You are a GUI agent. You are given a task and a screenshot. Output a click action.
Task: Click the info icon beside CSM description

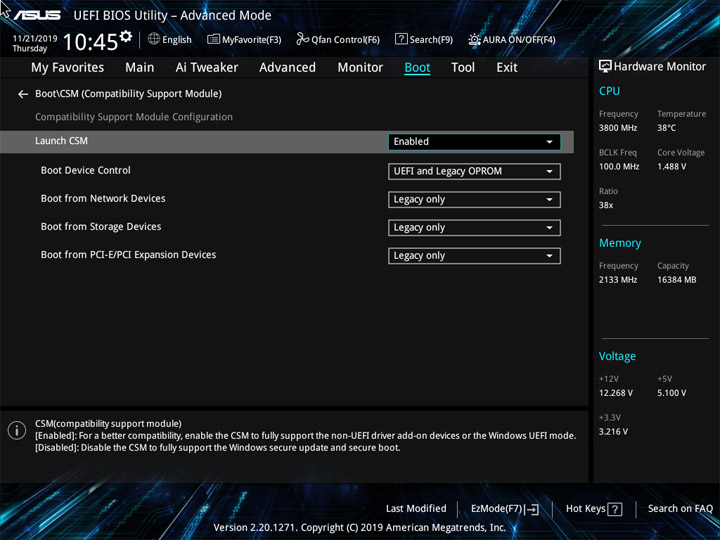tap(17, 431)
